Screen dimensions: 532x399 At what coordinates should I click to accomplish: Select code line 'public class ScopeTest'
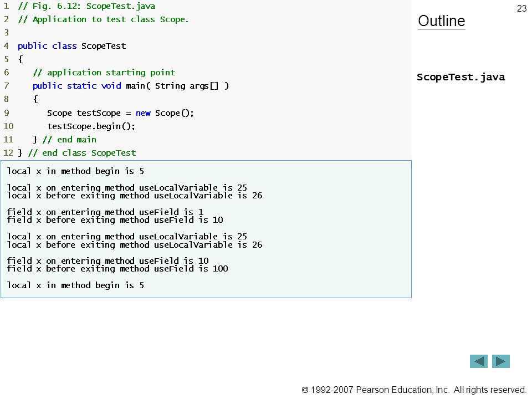(x=71, y=46)
